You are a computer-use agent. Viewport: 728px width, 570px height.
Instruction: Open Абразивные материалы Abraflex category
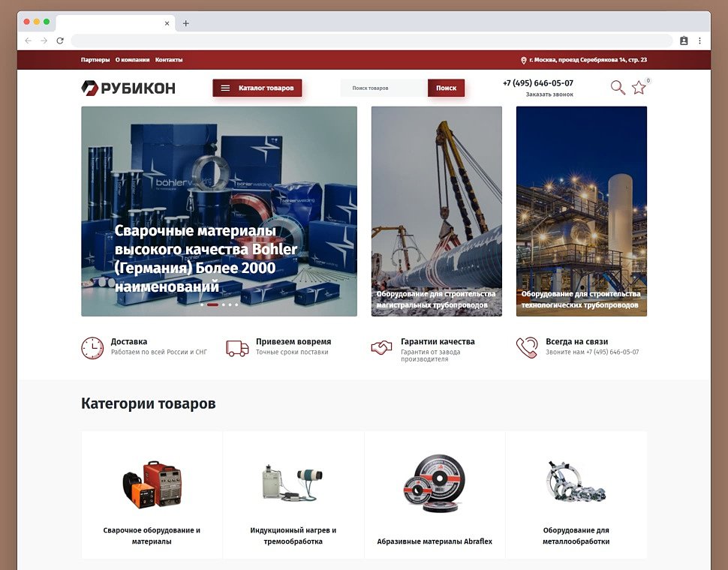tap(435, 541)
